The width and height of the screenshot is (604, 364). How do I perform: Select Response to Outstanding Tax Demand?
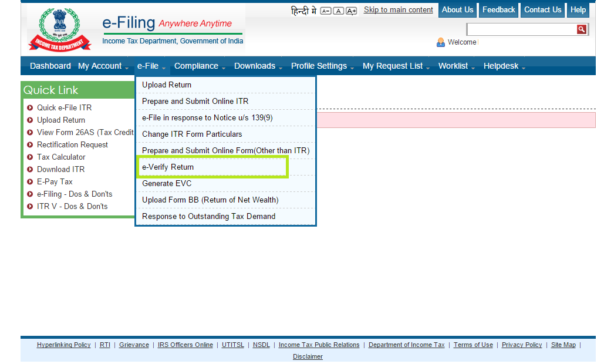pyautogui.click(x=225, y=217)
